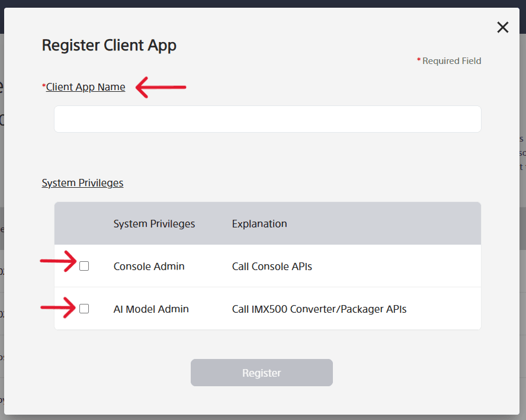
Task: Click the System Privileges column header
Action: (154, 223)
